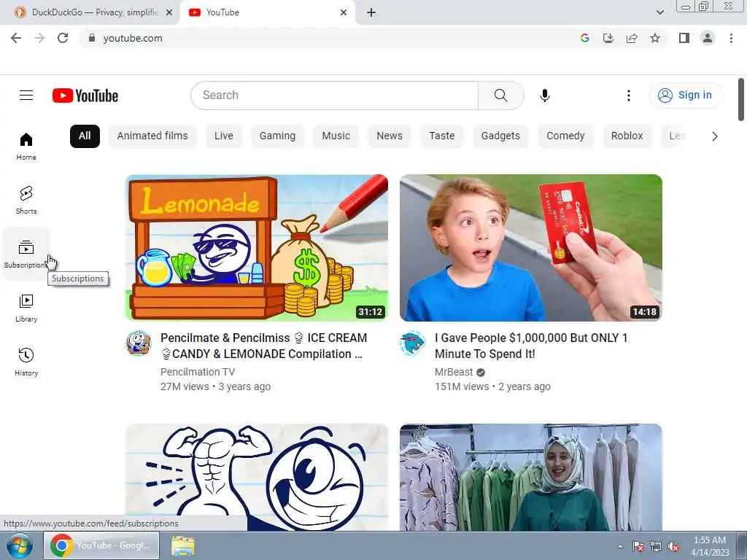Bookmark this page with the star
747x560 pixels.
[655, 38]
